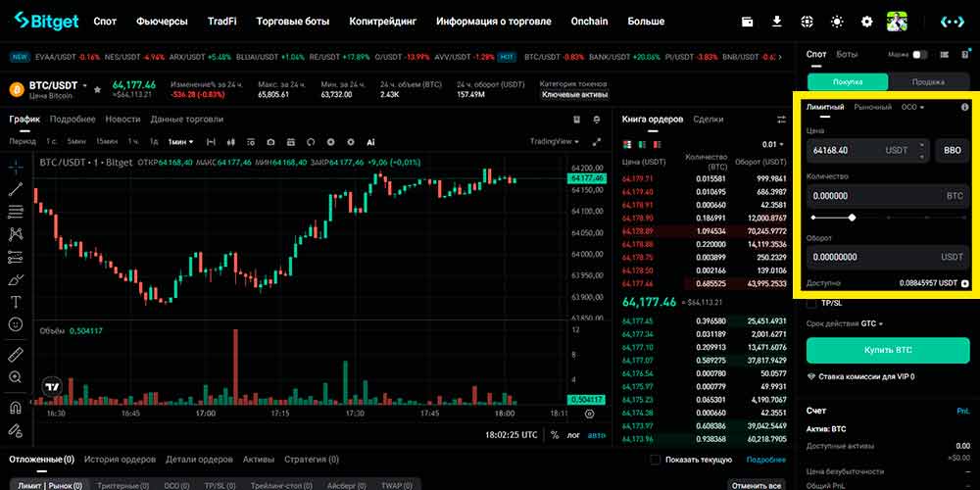Screen dimensions: 980x490
Task: Select the text tool on chart
Action: click(16, 302)
